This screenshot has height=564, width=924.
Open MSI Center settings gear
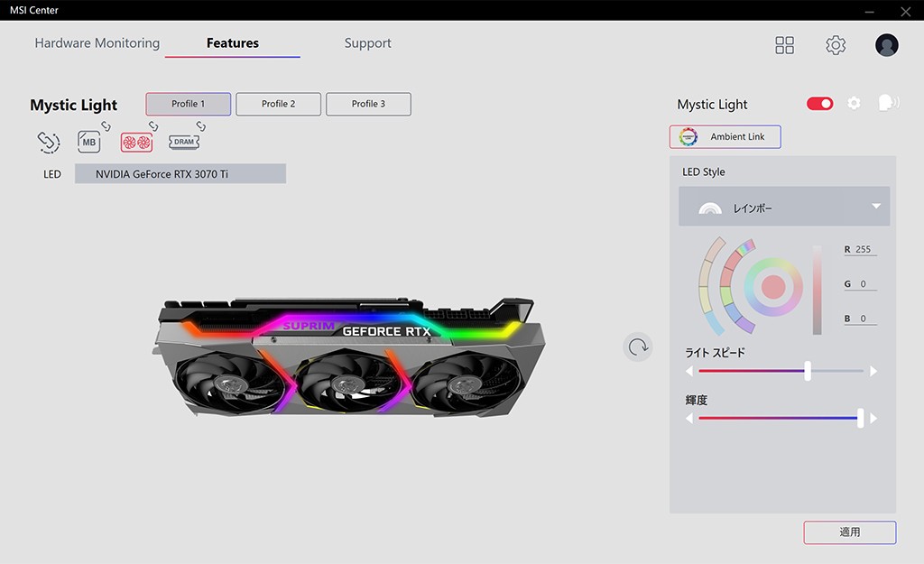tap(836, 45)
